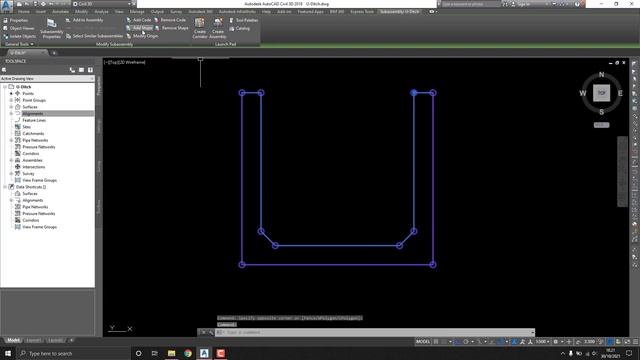Open the Customization menu icon in status bar
The width and height of the screenshot is (640, 360).
pyautogui.click(x=635, y=342)
